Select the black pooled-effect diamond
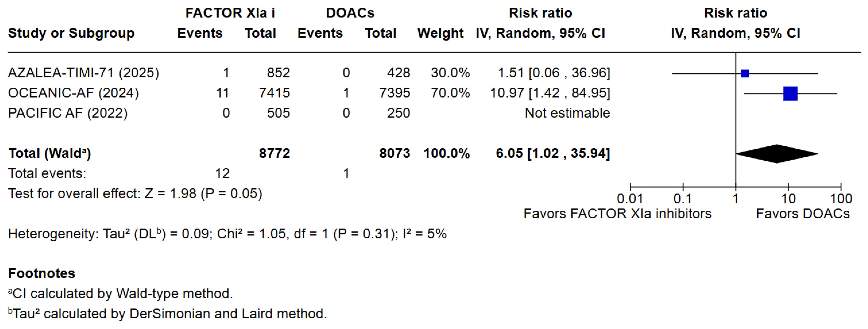Image resolution: width=868 pixels, height=329 pixels. tap(777, 154)
